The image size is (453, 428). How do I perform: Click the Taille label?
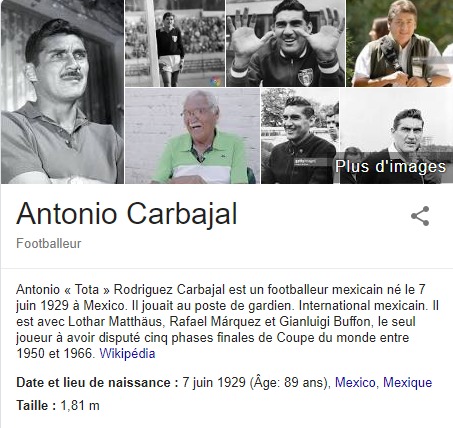click(x=36, y=406)
